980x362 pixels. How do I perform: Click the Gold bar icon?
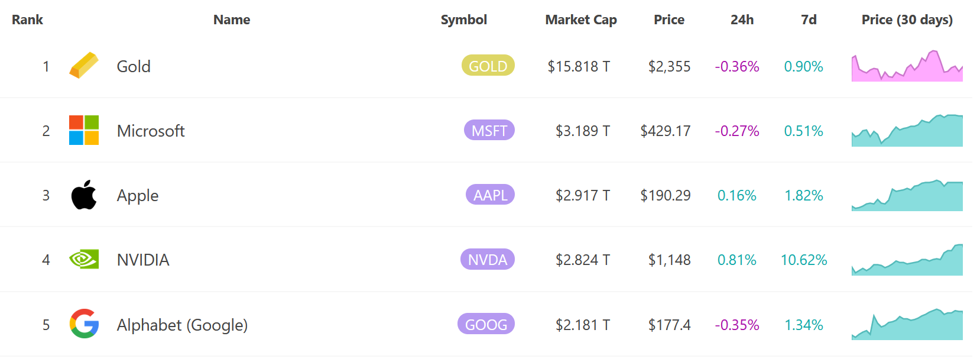(x=84, y=66)
